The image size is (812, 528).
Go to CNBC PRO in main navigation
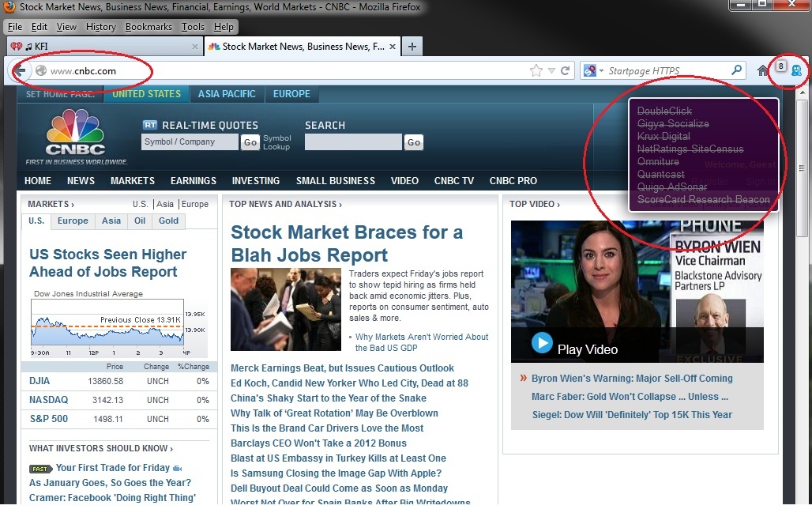click(513, 181)
